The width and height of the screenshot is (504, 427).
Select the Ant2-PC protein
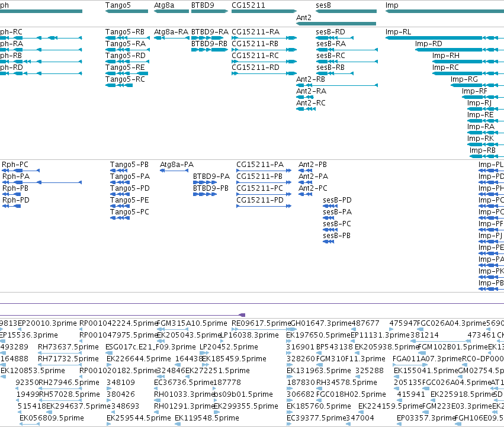pos(305,194)
